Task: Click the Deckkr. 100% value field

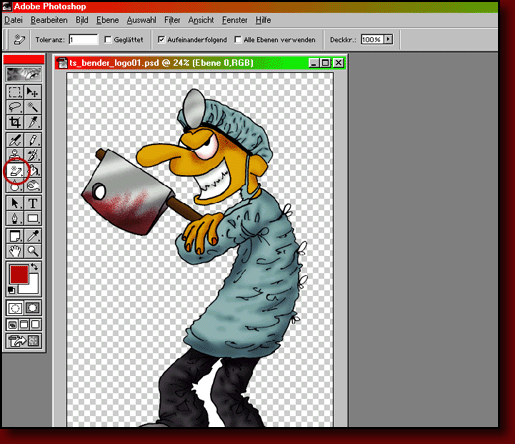Action: coord(372,39)
